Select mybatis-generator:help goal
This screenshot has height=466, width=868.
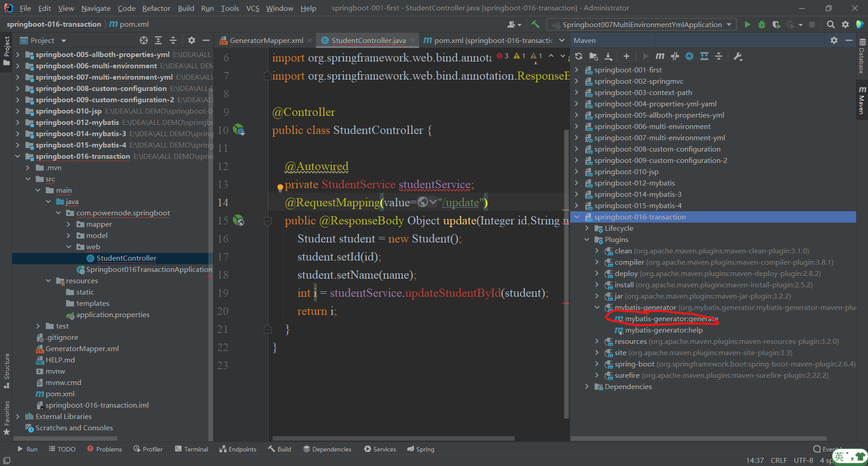(x=664, y=330)
